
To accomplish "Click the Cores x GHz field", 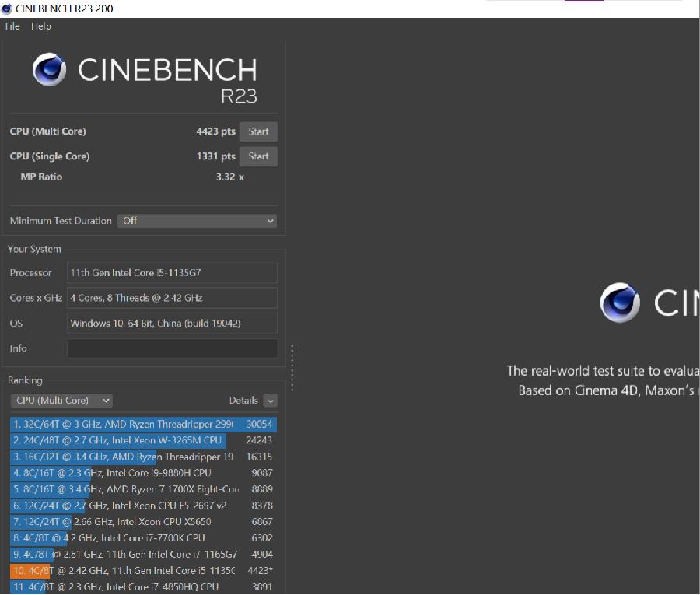I will [172, 298].
